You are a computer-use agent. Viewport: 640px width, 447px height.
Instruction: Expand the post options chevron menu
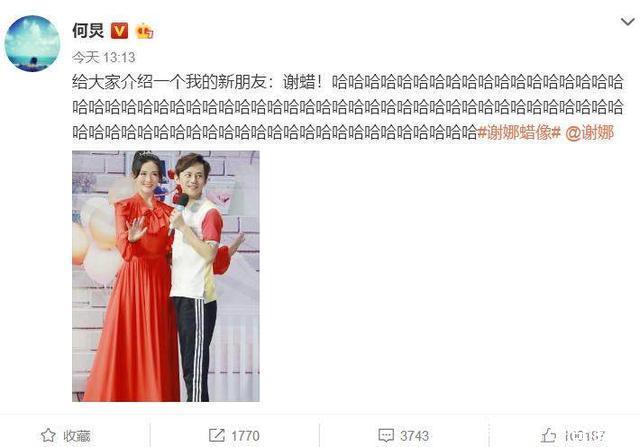pyautogui.click(x=627, y=22)
